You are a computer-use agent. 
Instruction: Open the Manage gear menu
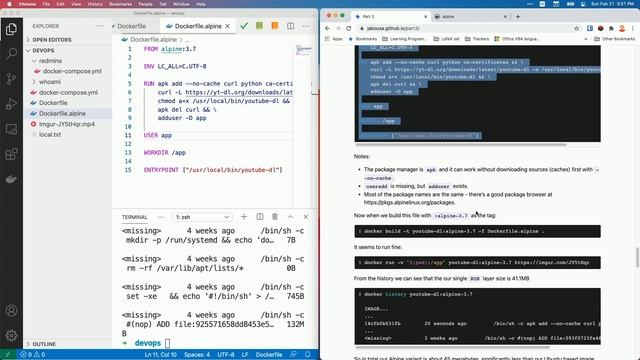tap(11, 336)
